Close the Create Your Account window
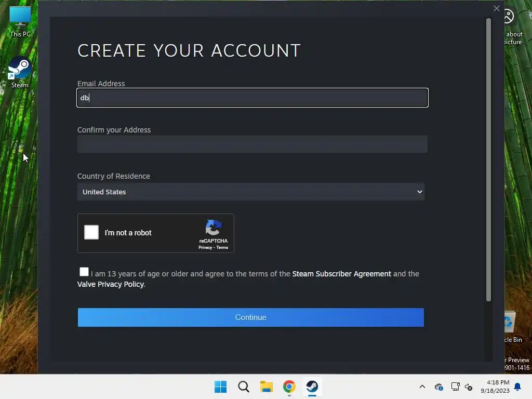The image size is (532, 399). [496, 8]
